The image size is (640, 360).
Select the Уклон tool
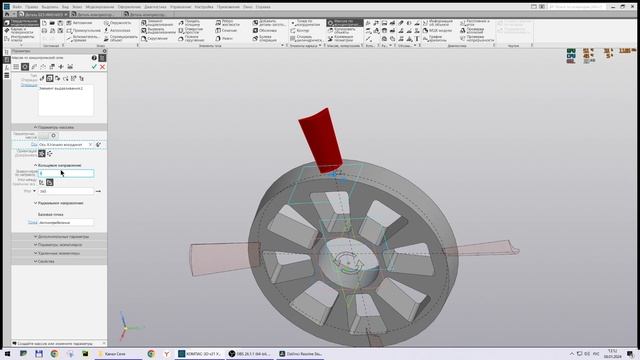224,38
